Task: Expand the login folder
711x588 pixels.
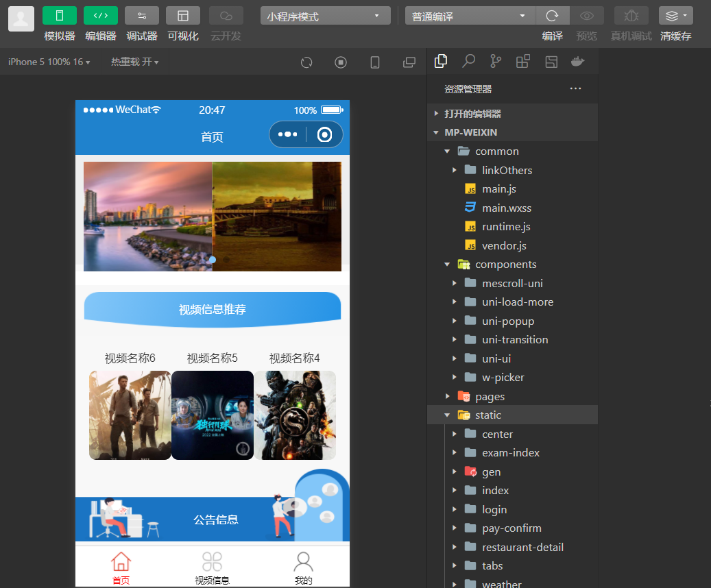Action: (x=512, y=509)
